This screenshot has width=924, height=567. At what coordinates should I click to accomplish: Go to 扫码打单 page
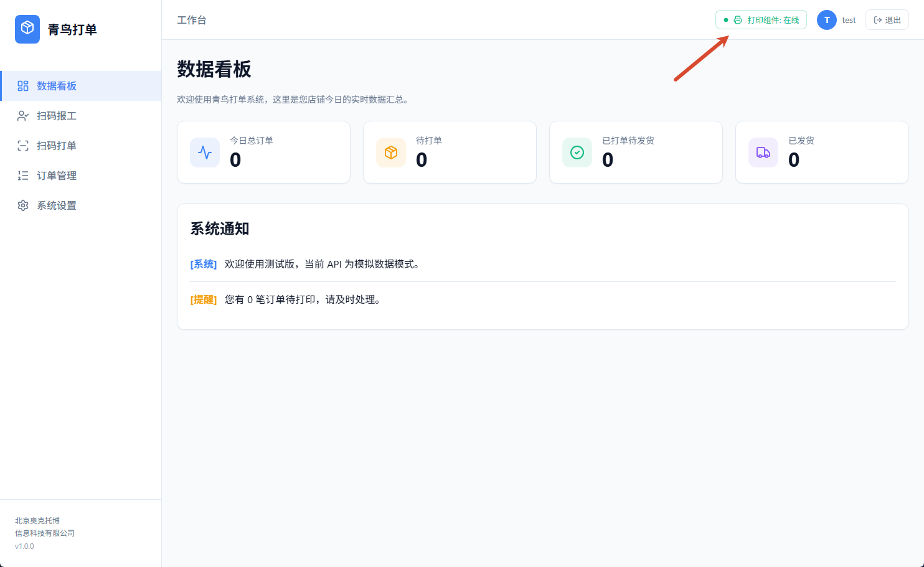tap(81, 146)
